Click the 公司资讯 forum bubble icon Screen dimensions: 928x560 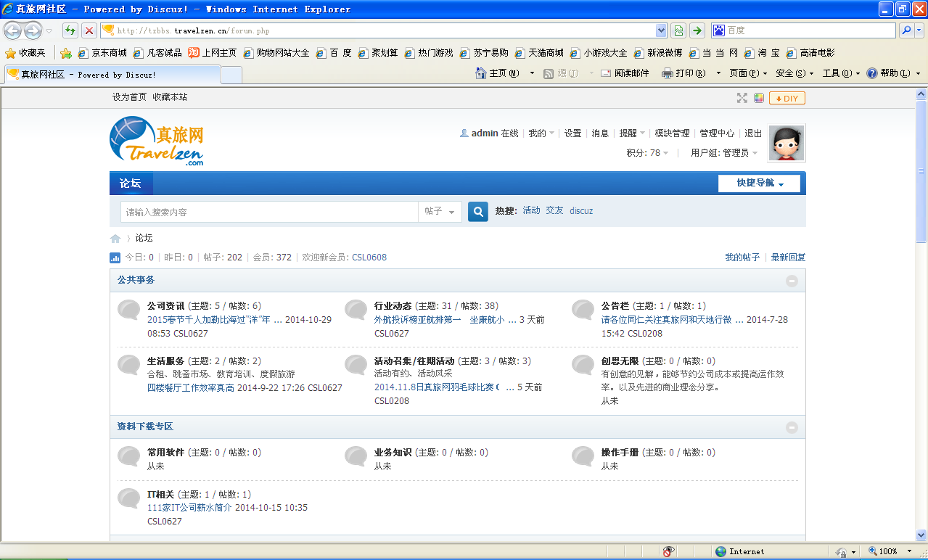129,310
